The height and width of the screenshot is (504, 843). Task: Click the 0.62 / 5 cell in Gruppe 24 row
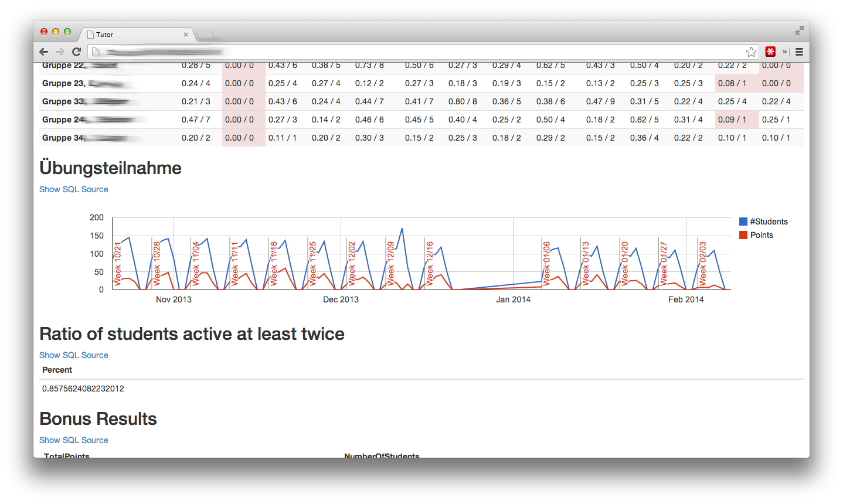644,120
